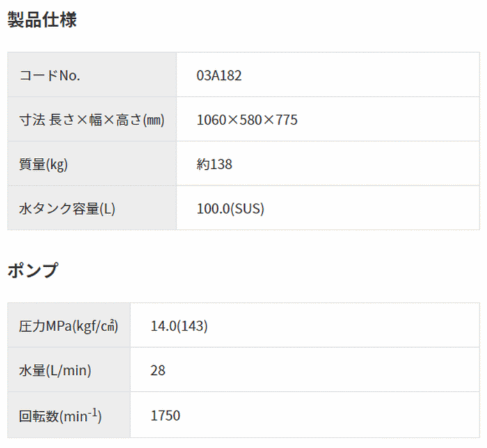
Task: Click the tank capacity value 100.0
Action: coord(212,208)
